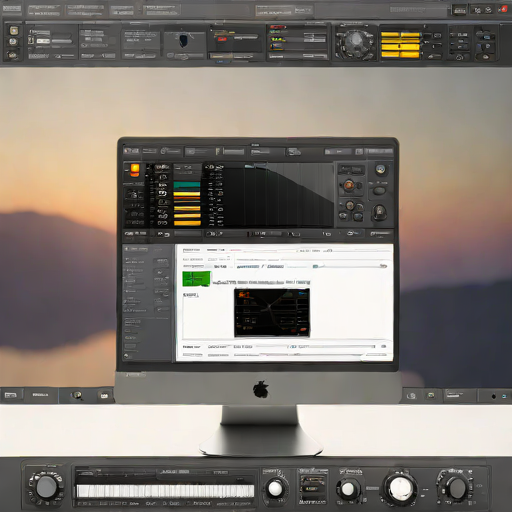Click the green thumbnail in the white document panel
This screenshot has width=512, height=512.
pyautogui.click(x=196, y=278)
